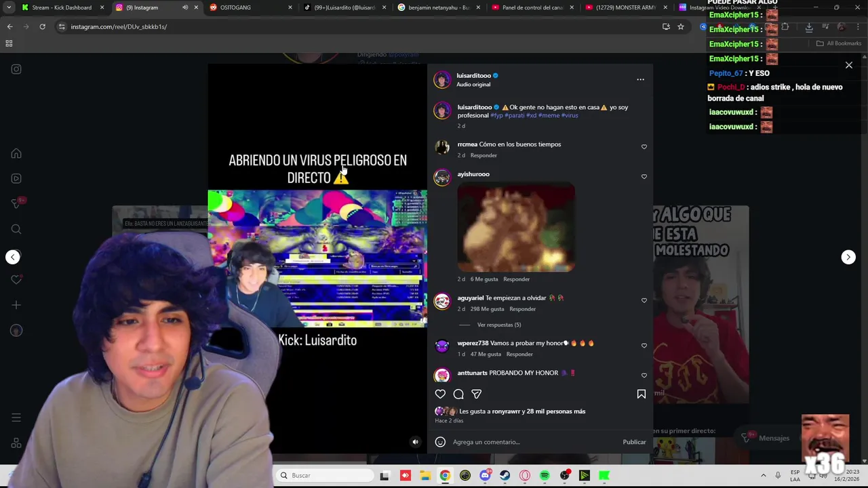868x488 pixels.
Task: Like rrcmea's comment
Action: coord(644,146)
